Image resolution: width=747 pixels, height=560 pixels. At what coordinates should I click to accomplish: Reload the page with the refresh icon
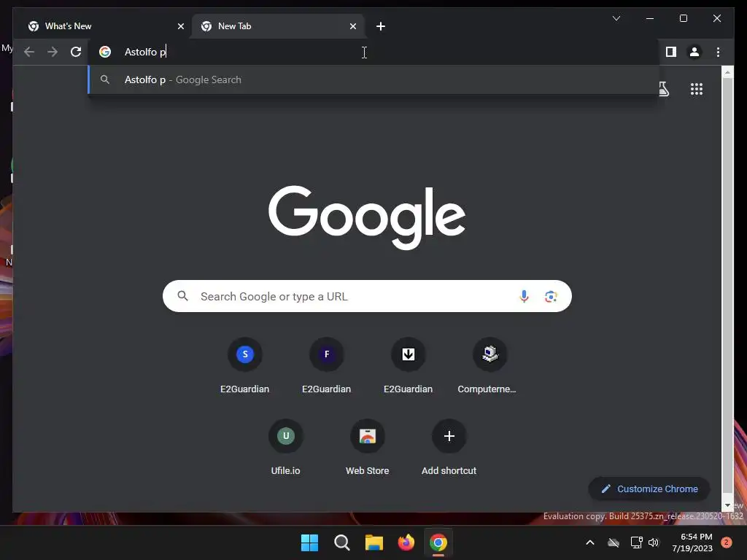(76, 52)
